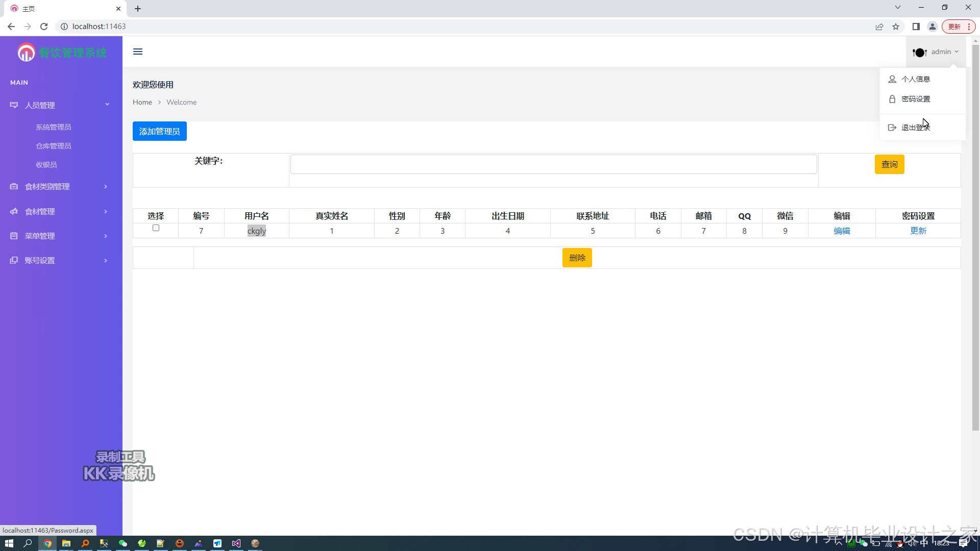Open 系统管理员 in the sidebar

[x=54, y=127]
